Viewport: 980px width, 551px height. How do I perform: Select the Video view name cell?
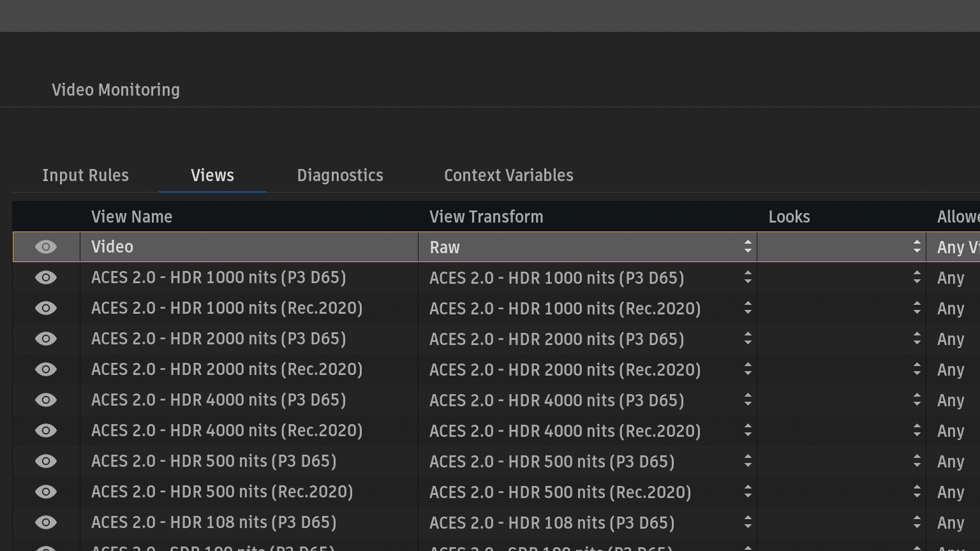(x=249, y=247)
